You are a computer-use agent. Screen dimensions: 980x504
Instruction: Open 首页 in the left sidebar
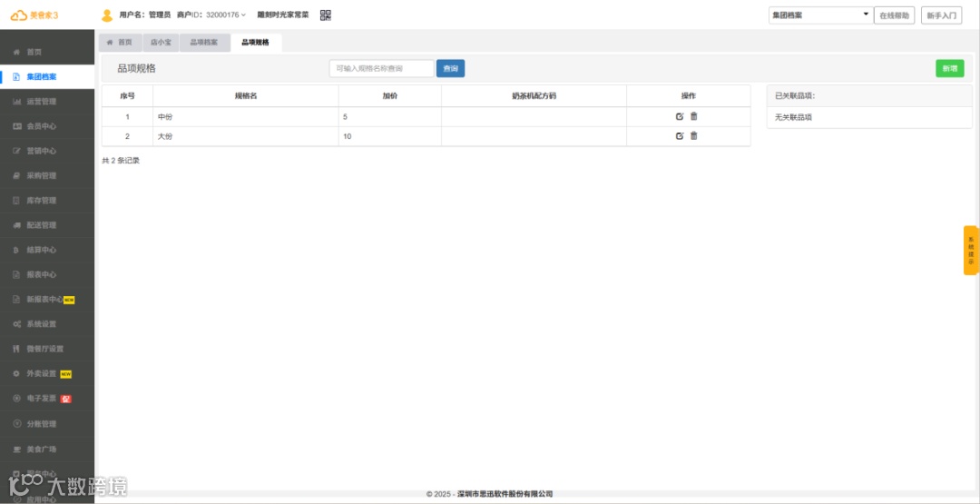(47, 53)
